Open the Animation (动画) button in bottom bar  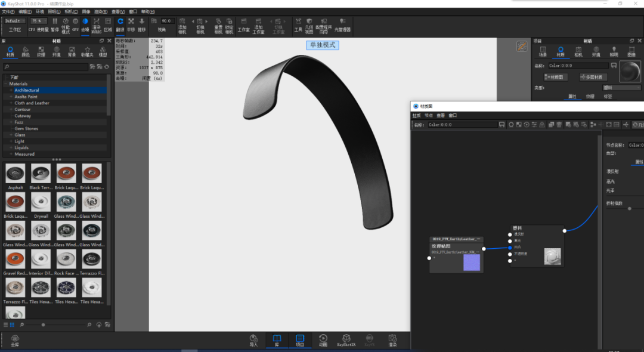click(323, 341)
